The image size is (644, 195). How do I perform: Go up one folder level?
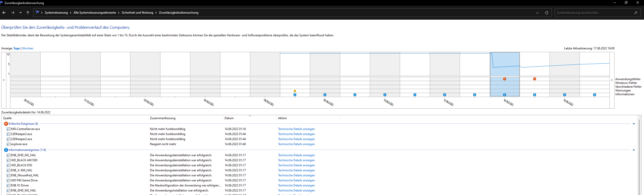click(x=28, y=13)
